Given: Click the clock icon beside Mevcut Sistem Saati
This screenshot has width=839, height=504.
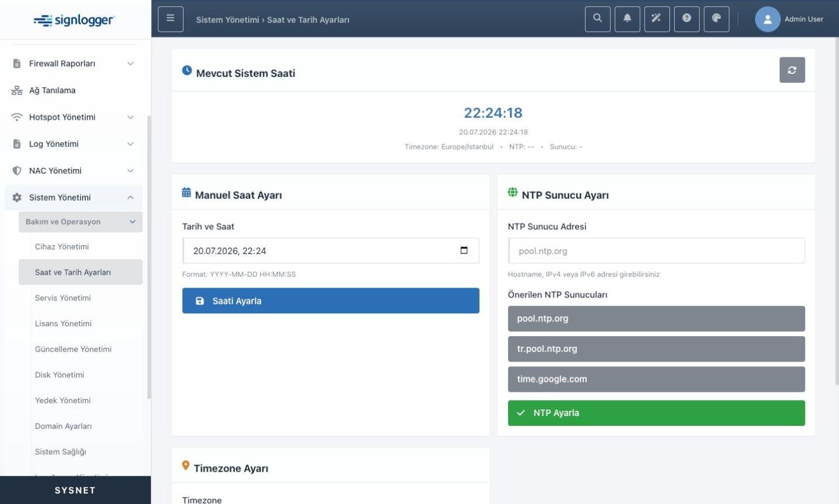Looking at the screenshot, I should pyautogui.click(x=187, y=70).
